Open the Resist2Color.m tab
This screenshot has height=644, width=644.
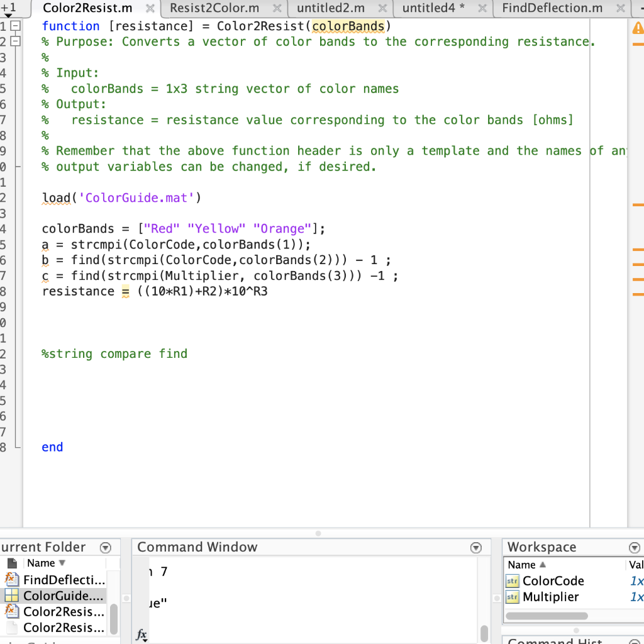[214, 8]
